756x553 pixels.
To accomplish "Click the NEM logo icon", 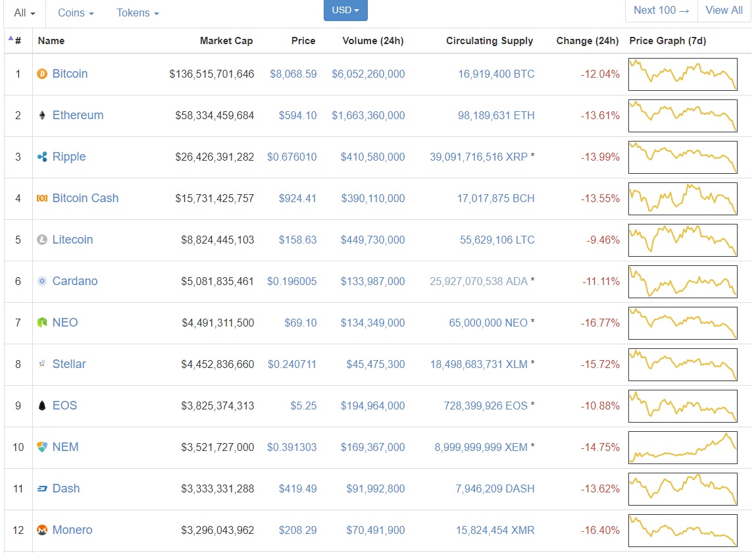I will tap(42, 447).
